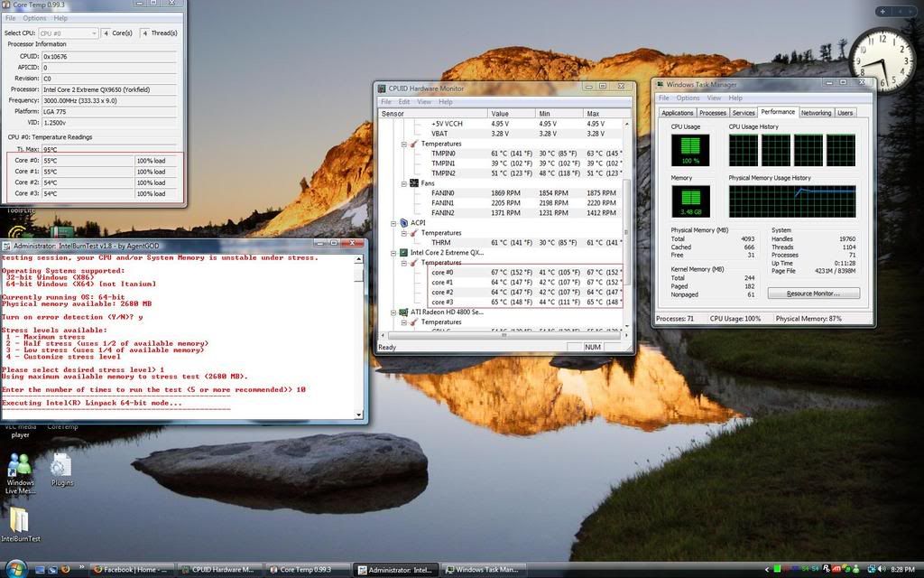Switch to the Processes tab in Task Manager
The image size is (924, 578).
coord(713,113)
